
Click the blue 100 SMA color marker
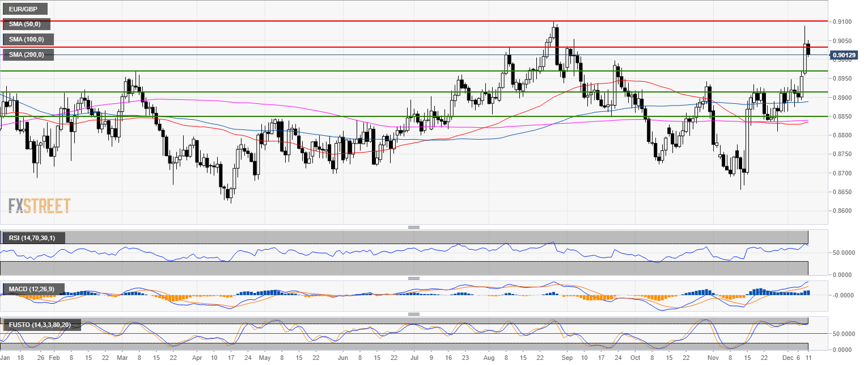(4, 39)
